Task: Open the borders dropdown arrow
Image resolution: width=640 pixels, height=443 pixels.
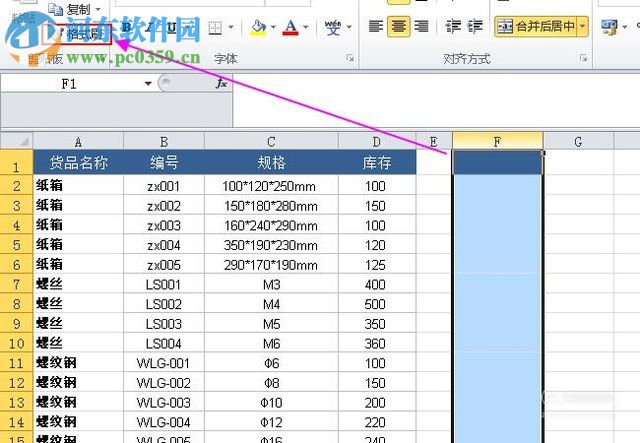Action: 231,28
